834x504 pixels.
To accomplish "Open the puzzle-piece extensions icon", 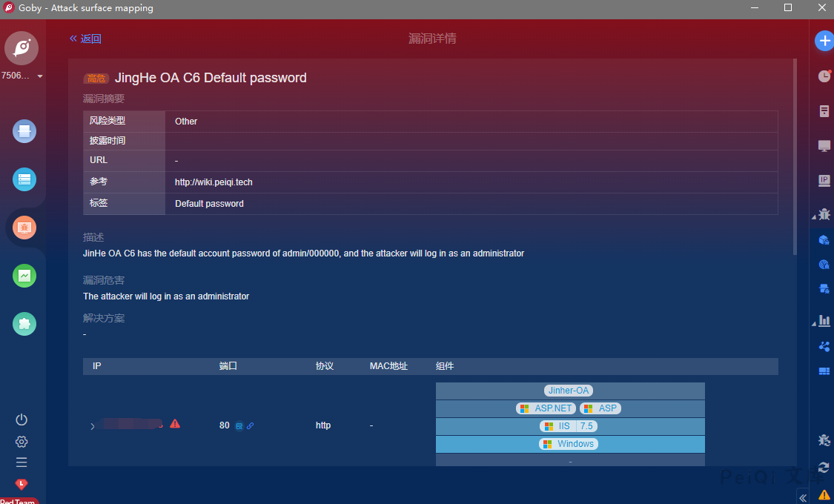I will 24,324.
